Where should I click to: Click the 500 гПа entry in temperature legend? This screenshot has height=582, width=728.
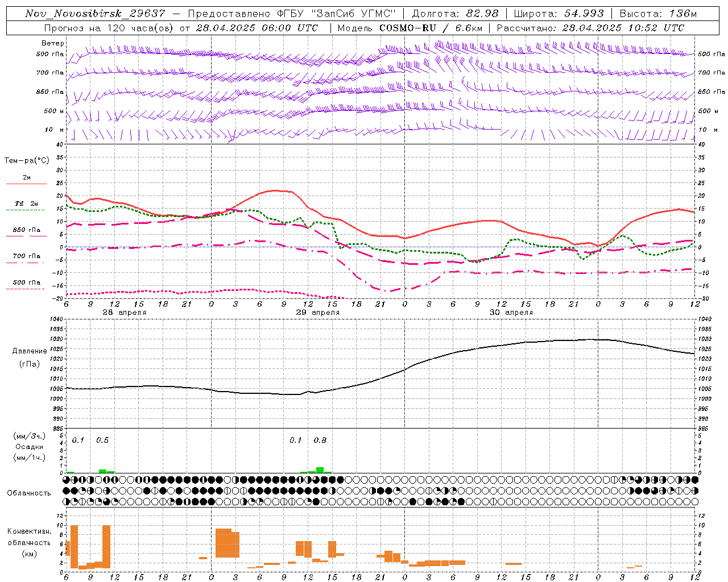pyautogui.click(x=27, y=282)
